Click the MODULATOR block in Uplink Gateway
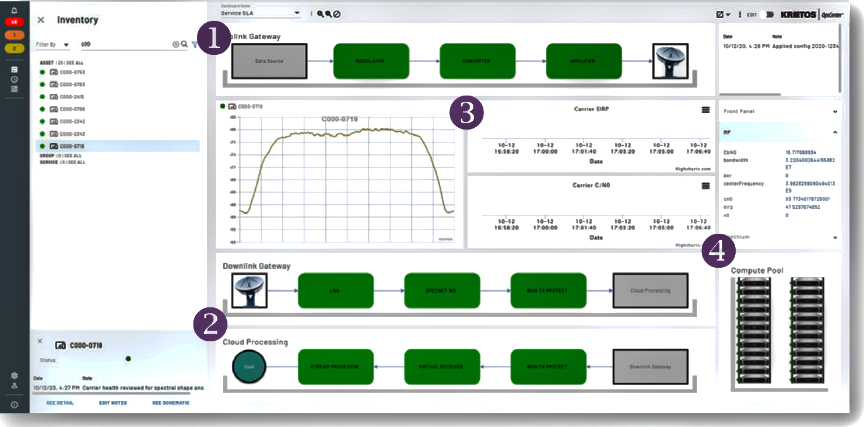864x427 pixels. (370, 61)
